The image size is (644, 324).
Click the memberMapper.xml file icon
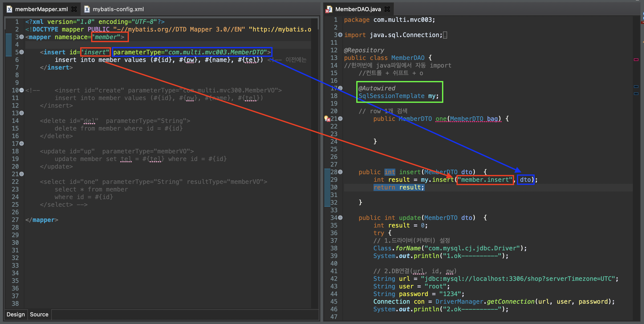[x=9, y=9]
